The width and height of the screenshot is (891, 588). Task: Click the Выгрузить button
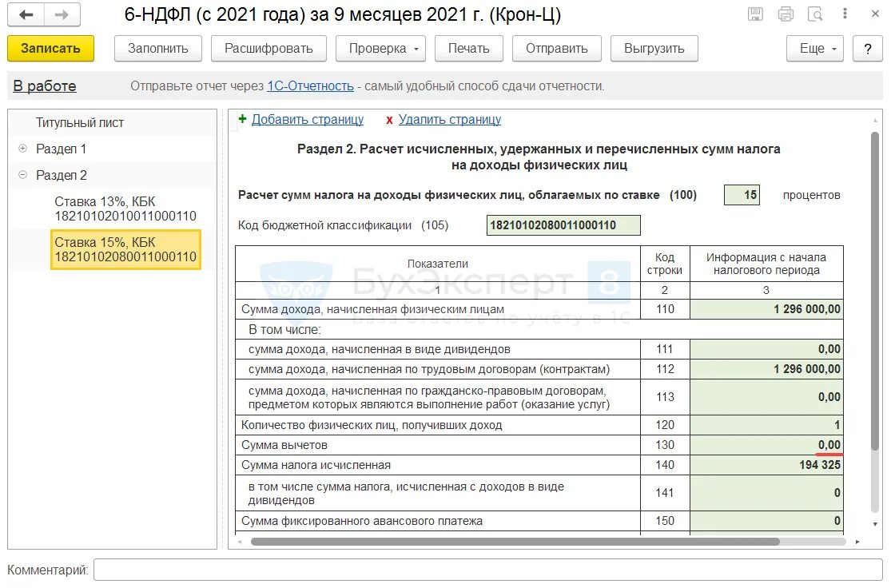[x=654, y=48]
